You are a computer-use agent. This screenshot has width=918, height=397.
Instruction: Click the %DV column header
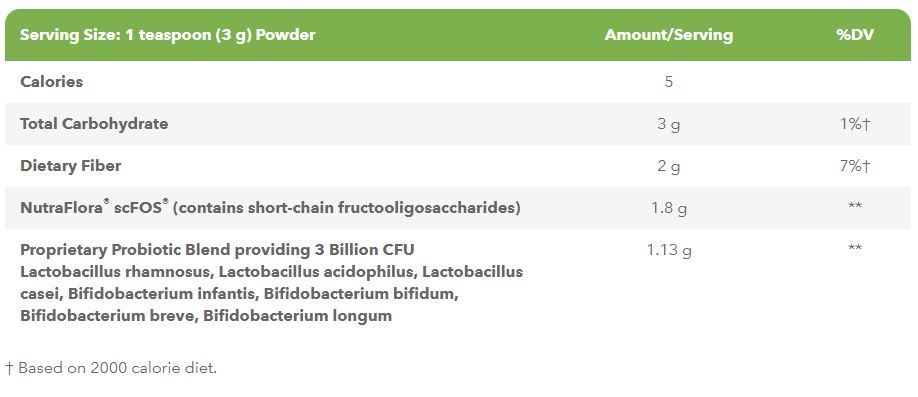coord(855,35)
